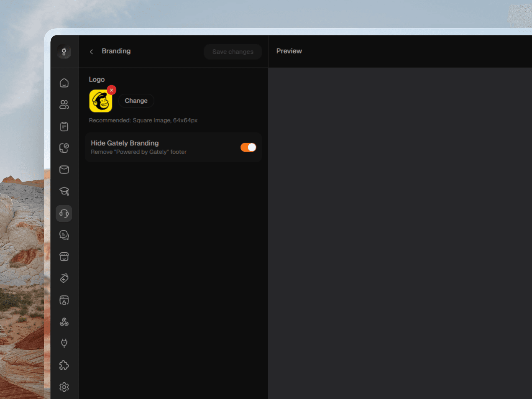
Task: Open the graduation cap courses icon
Action: coord(64,191)
